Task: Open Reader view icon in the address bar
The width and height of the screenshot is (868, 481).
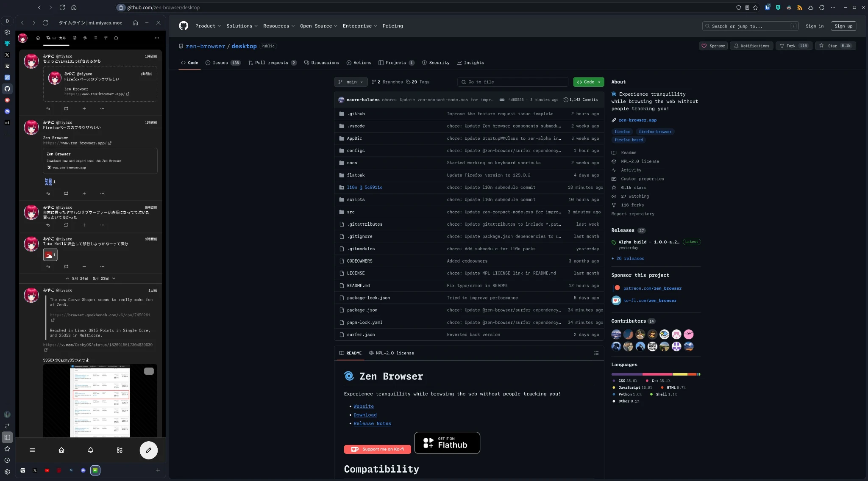Action: click(747, 8)
